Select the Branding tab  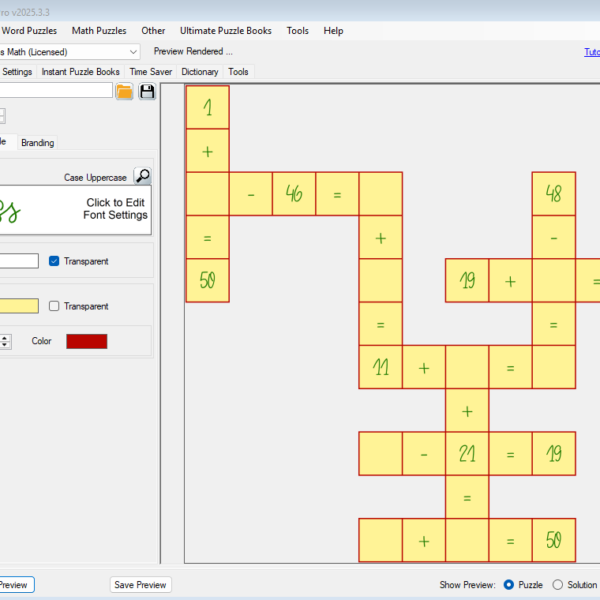(x=38, y=143)
